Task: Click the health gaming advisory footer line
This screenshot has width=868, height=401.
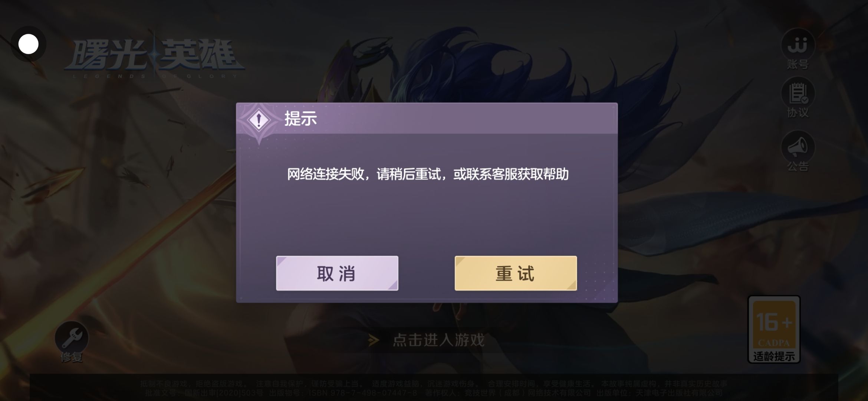Action: click(x=434, y=384)
